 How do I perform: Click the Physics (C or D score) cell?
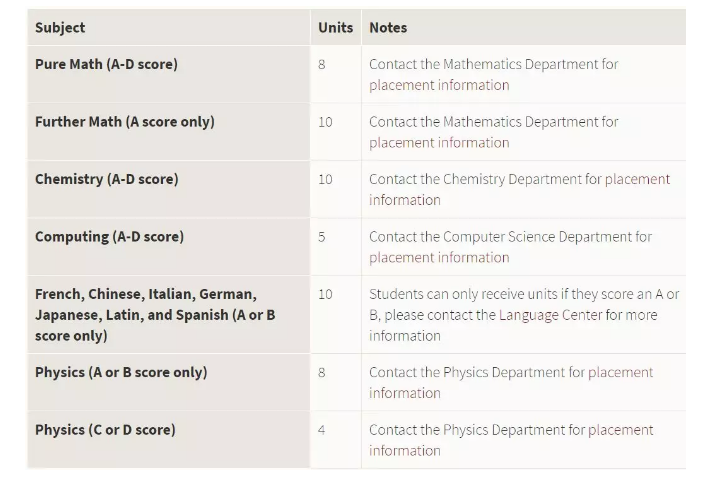[169, 440]
